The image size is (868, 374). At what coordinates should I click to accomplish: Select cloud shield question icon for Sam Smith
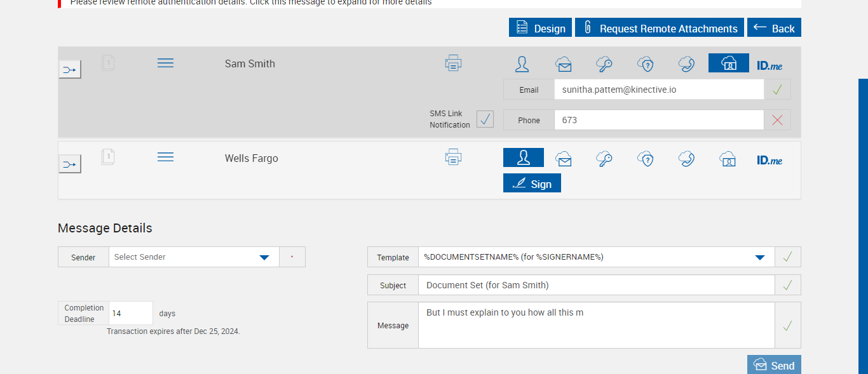646,63
